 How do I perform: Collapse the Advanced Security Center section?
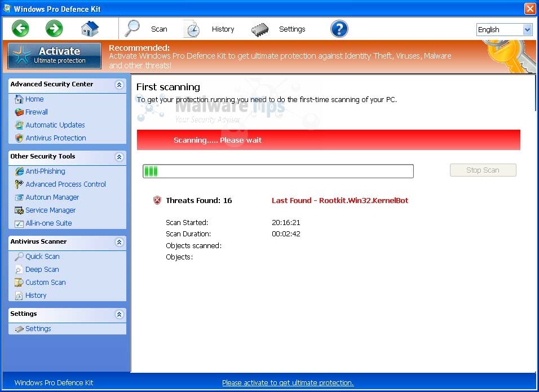120,85
